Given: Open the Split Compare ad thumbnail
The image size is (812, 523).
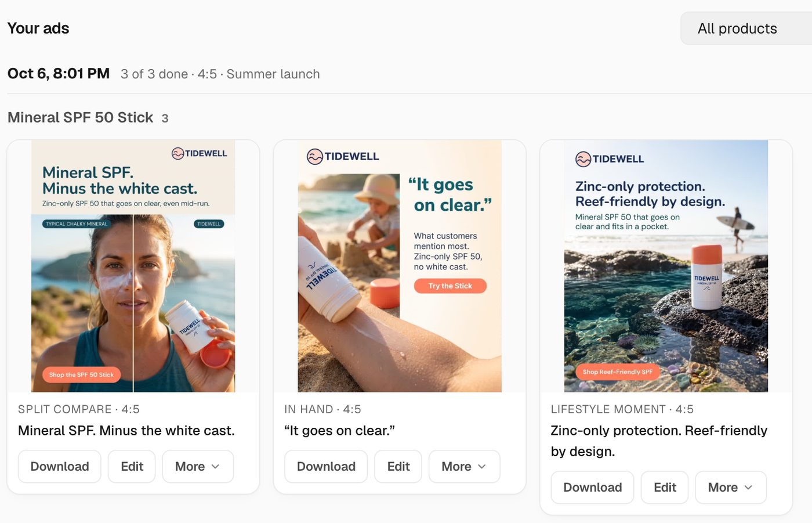Looking at the screenshot, I should click(133, 266).
